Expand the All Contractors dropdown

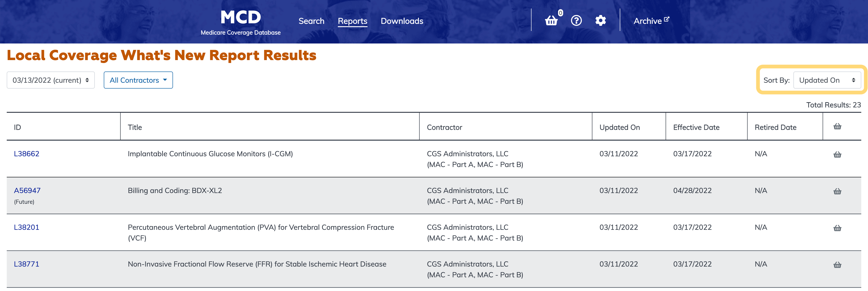tap(138, 80)
